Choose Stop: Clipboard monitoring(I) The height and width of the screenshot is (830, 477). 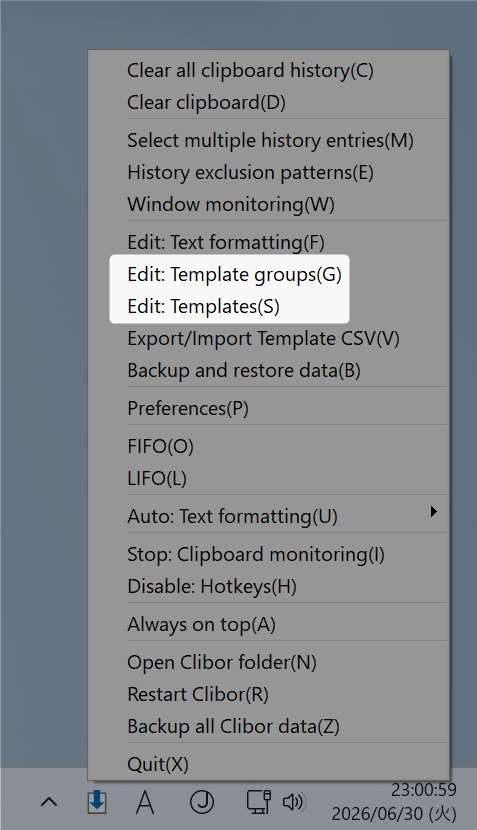(x=268, y=554)
